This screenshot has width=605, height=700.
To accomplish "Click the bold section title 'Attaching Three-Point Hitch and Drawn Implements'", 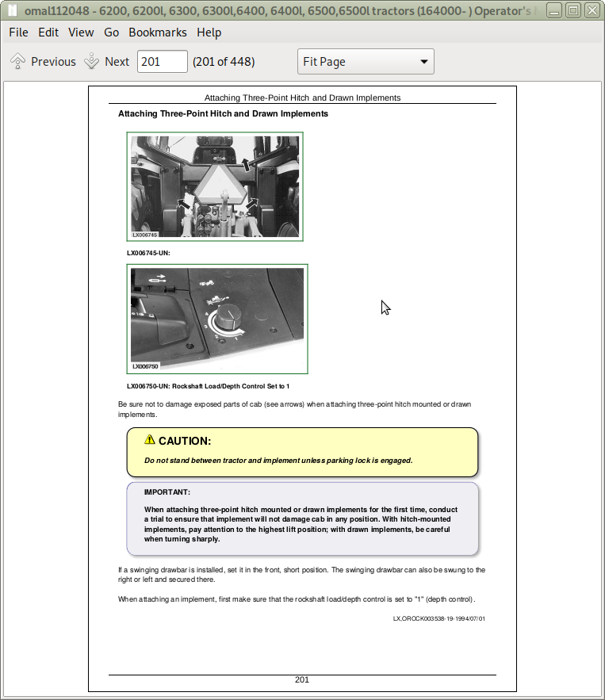I will tap(223, 114).
